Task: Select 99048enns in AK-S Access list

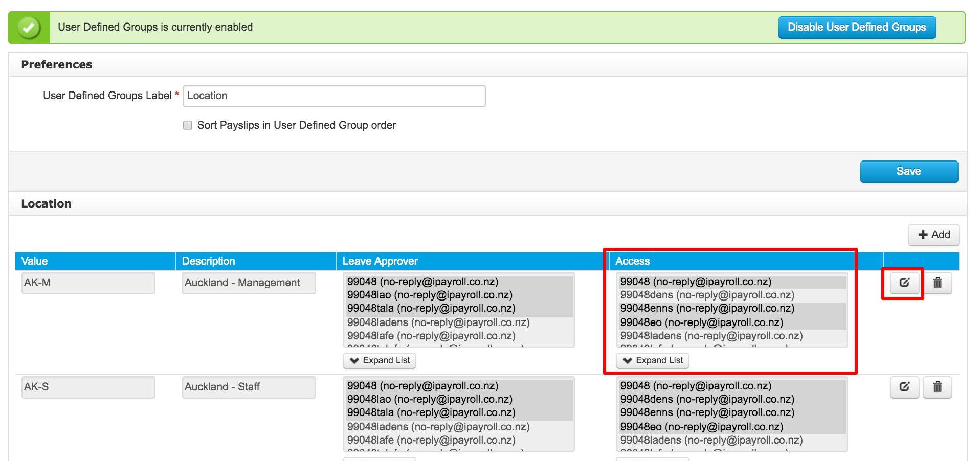Action: tap(732, 412)
